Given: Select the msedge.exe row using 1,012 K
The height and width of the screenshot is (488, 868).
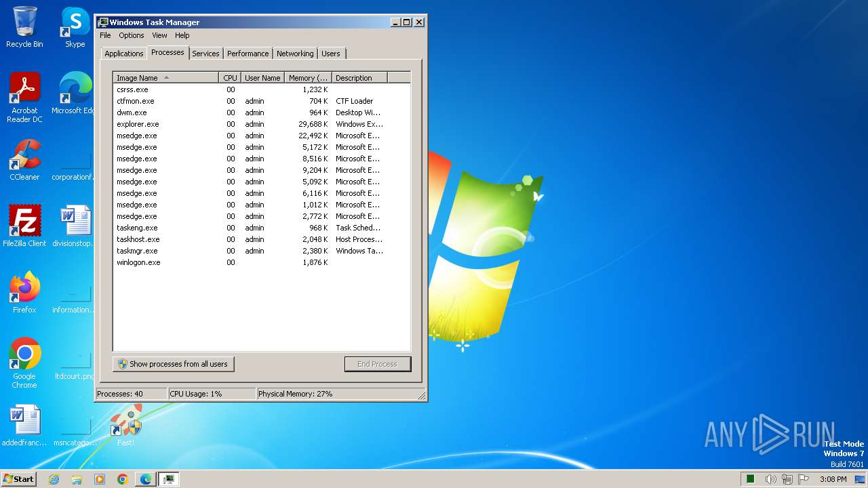Looking at the screenshot, I should click(262, 205).
